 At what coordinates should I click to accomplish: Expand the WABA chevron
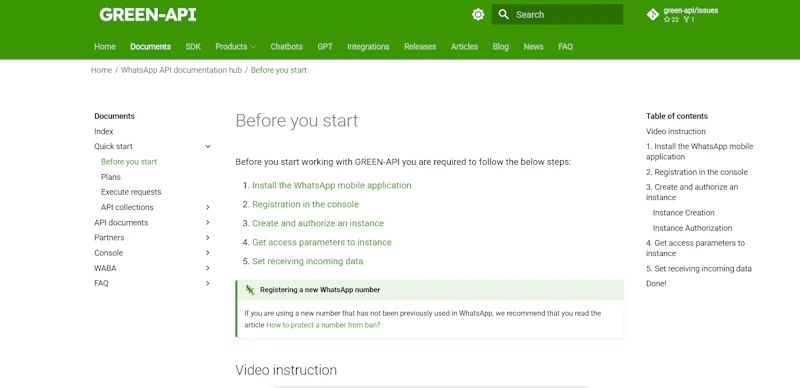coord(208,268)
